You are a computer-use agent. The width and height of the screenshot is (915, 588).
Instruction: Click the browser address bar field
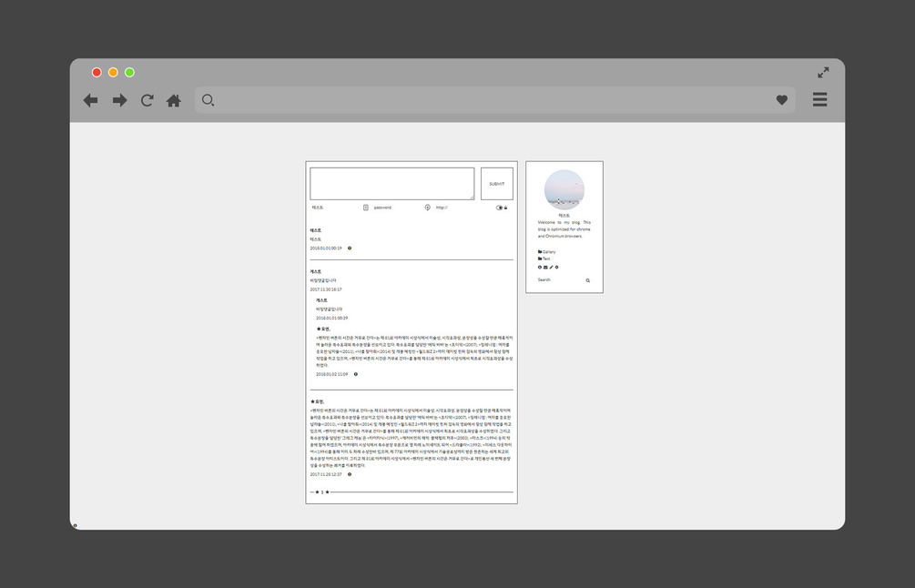pos(495,100)
